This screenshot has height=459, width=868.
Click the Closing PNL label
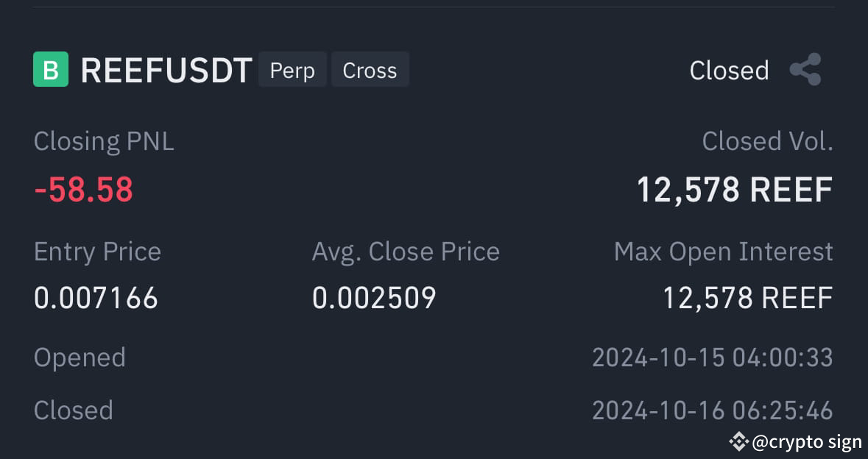point(104,141)
